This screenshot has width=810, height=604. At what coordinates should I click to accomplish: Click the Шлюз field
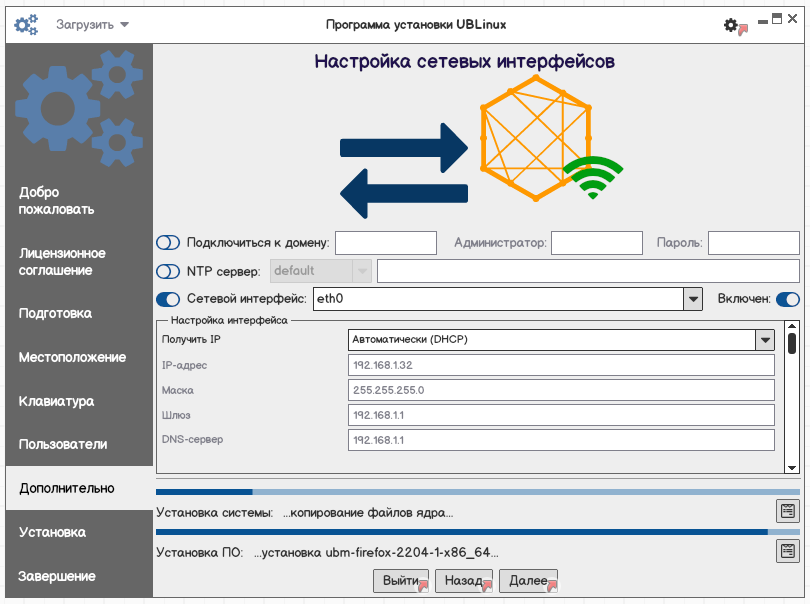pyautogui.click(x=561, y=415)
